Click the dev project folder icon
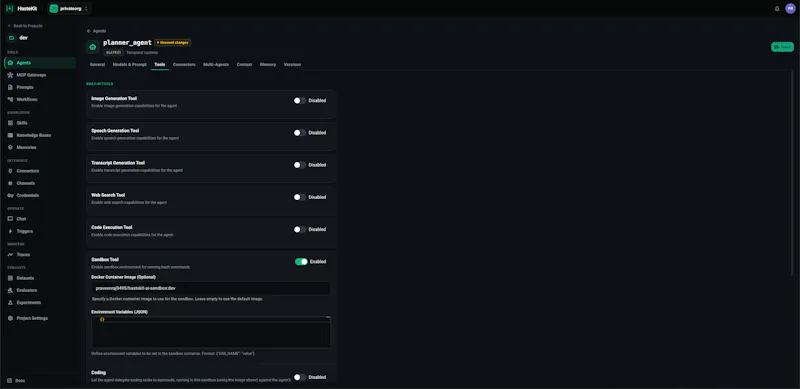Viewport: 800px width, 389px height. pos(11,38)
